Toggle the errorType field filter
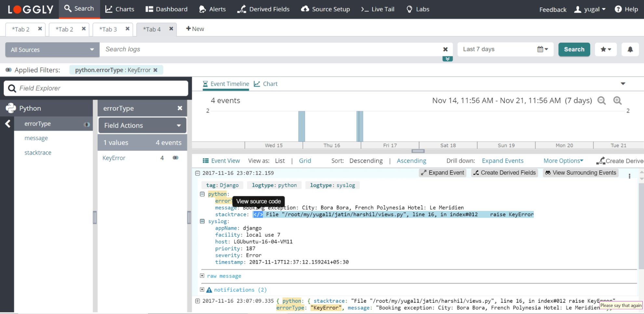 click(87, 124)
